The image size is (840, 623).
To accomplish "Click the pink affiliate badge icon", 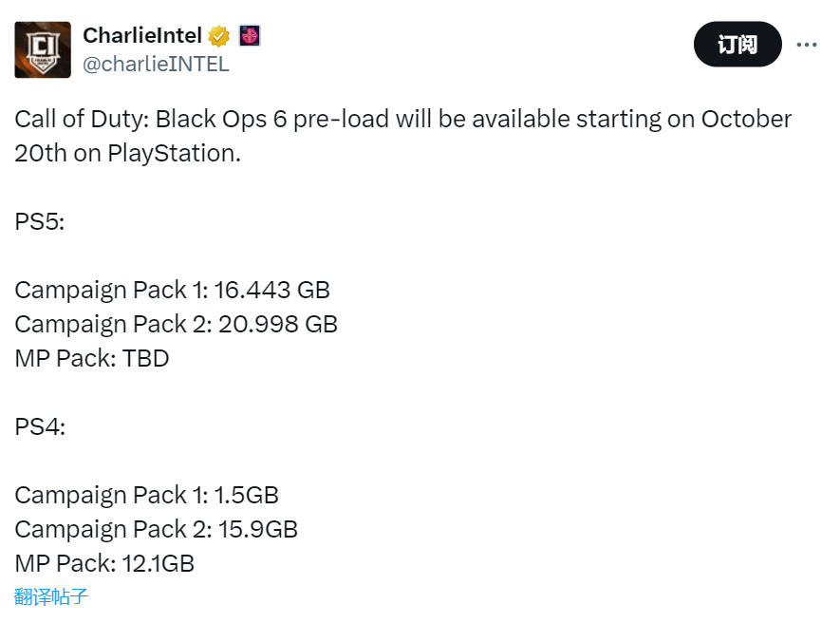I will pyautogui.click(x=249, y=36).
